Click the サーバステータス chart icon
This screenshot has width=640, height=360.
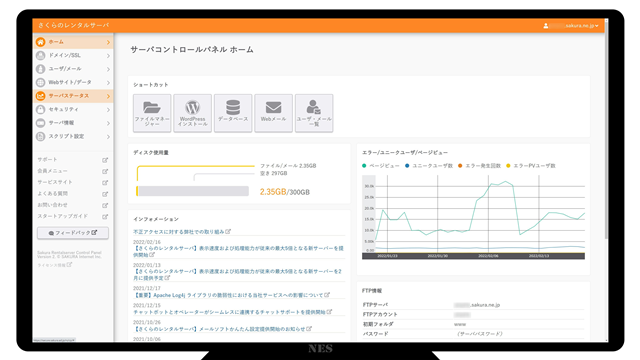(x=40, y=96)
